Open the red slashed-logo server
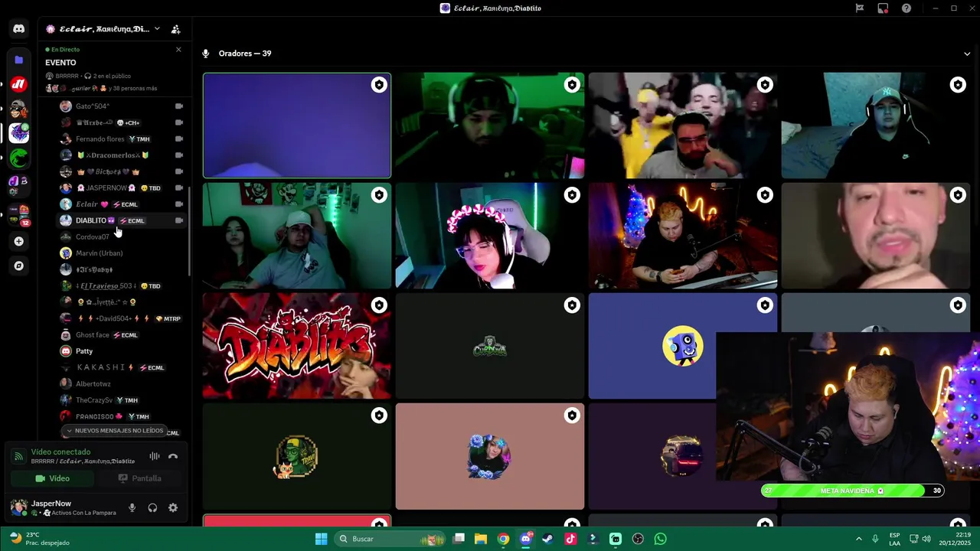Image resolution: width=980 pixels, height=551 pixels. (x=19, y=84)
